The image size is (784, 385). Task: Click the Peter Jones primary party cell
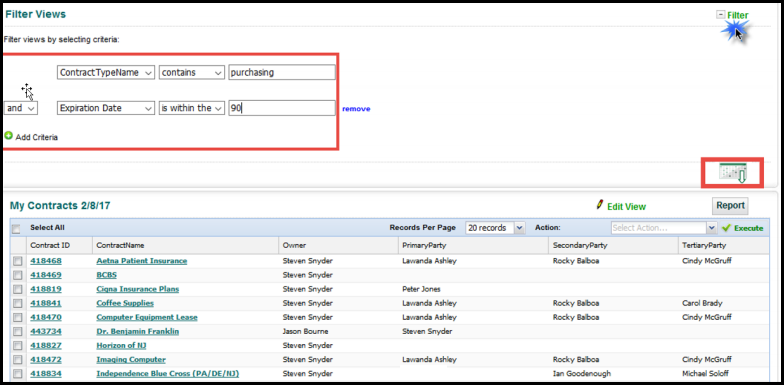[x=421, y=289]
